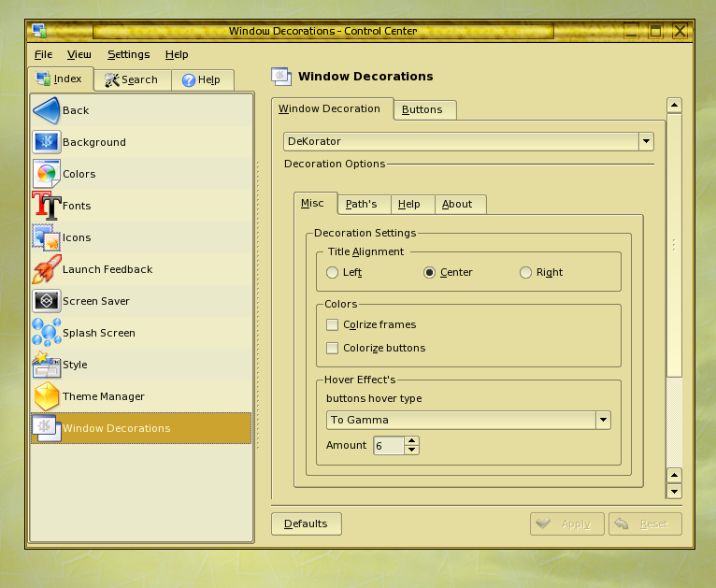The height and width of the screenshot is (588, 716).
Task: Click the Reset button
Action: 645,523
